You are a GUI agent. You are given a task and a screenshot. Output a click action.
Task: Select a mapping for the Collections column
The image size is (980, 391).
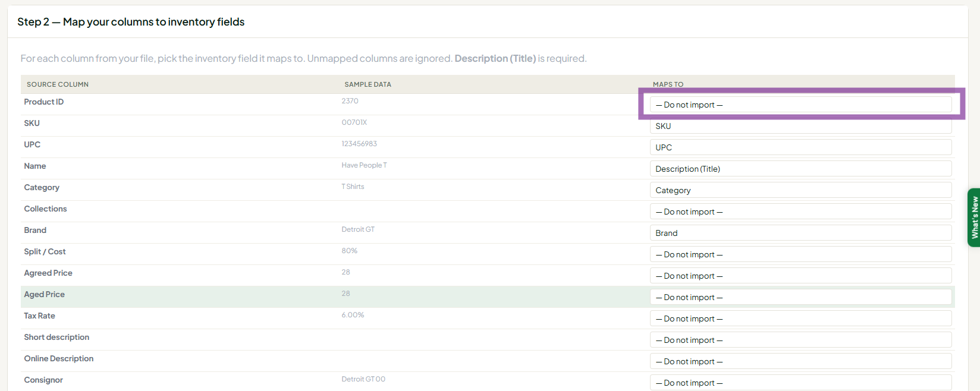[x=800, y=212]
